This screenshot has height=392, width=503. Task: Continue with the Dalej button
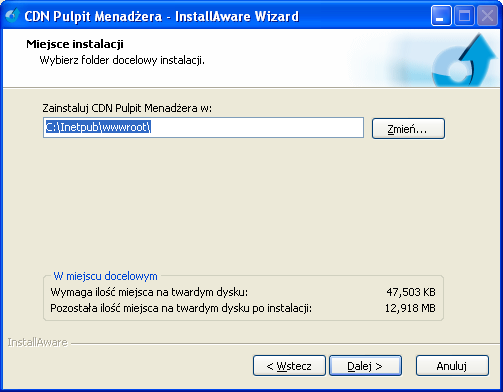(365, 366)
